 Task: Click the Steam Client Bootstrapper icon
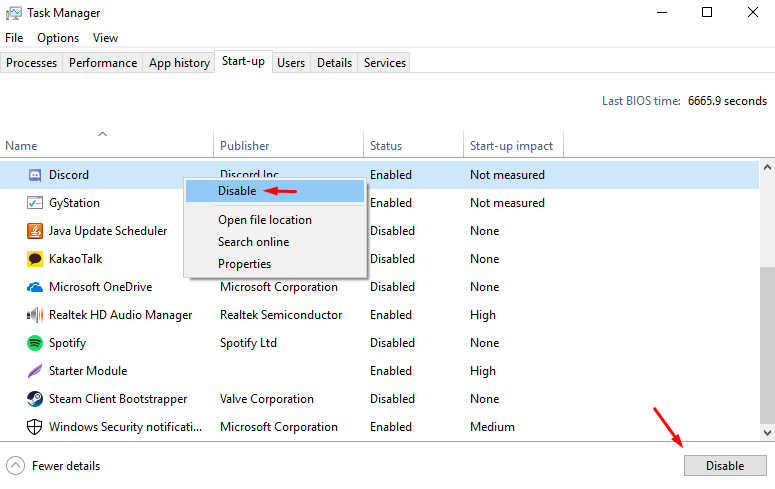pyautogui.click(x=35, y=399)
